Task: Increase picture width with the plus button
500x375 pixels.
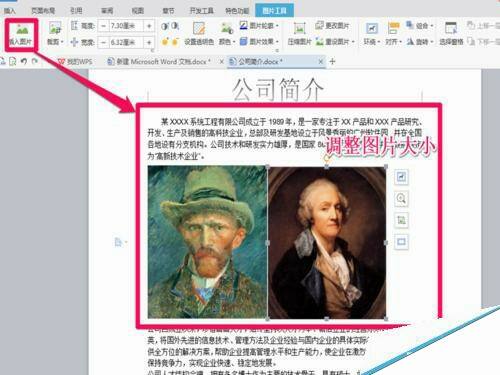Action: (x=149, y=42)
